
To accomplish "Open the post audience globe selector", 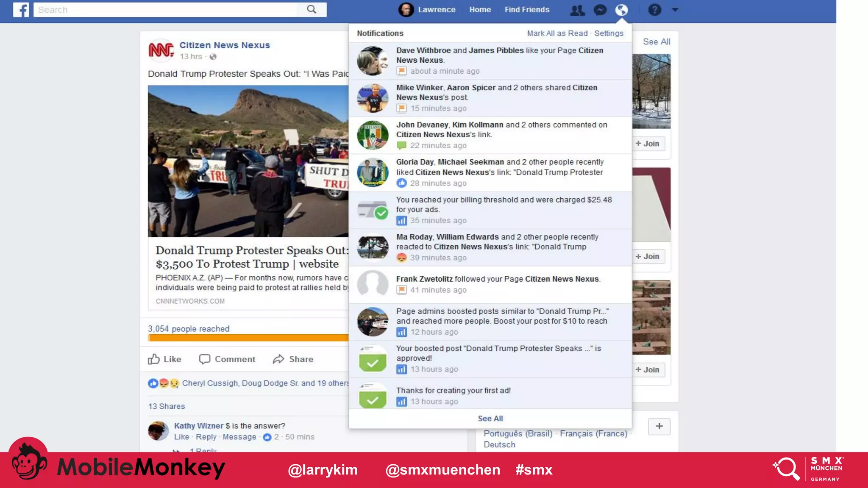I will point(213,57).
